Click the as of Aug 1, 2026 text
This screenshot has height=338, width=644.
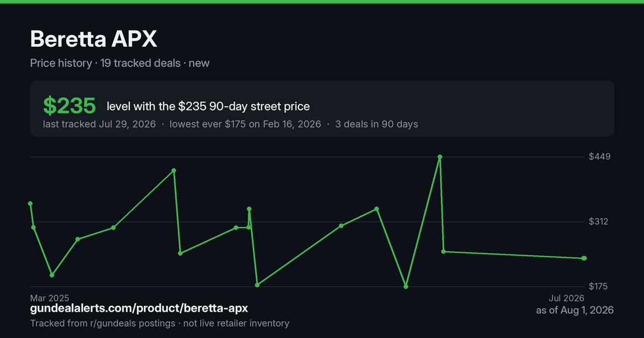tap(575, 310)
